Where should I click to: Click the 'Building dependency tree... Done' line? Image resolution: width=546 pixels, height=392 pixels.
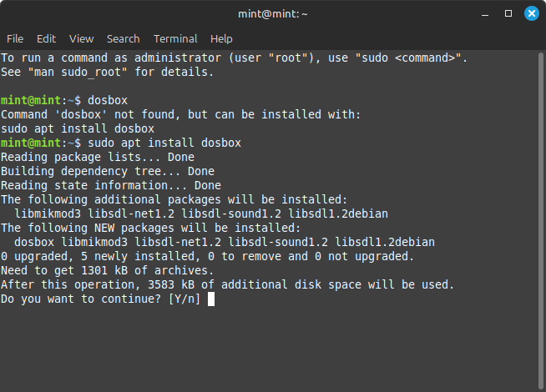point(108,171)
